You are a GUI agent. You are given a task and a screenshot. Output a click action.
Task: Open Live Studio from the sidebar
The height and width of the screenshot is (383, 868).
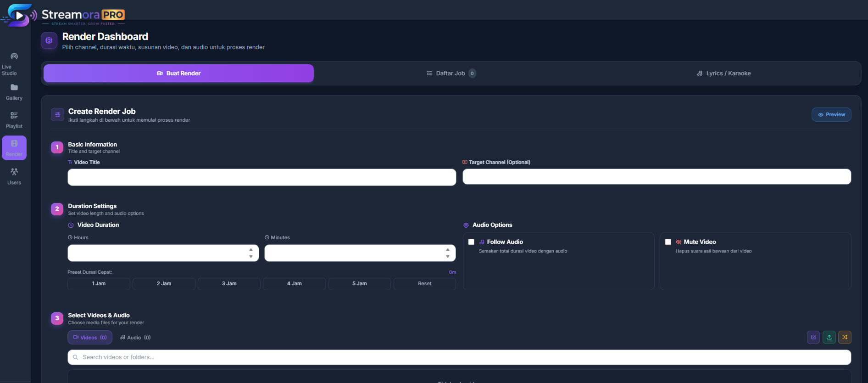[14, 64]
